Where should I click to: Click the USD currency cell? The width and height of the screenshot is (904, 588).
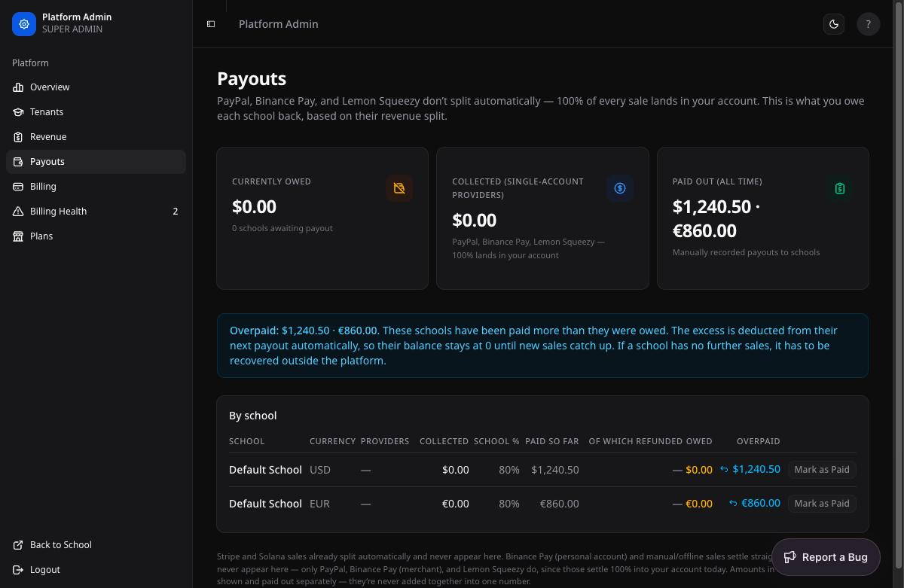point(320,470)
